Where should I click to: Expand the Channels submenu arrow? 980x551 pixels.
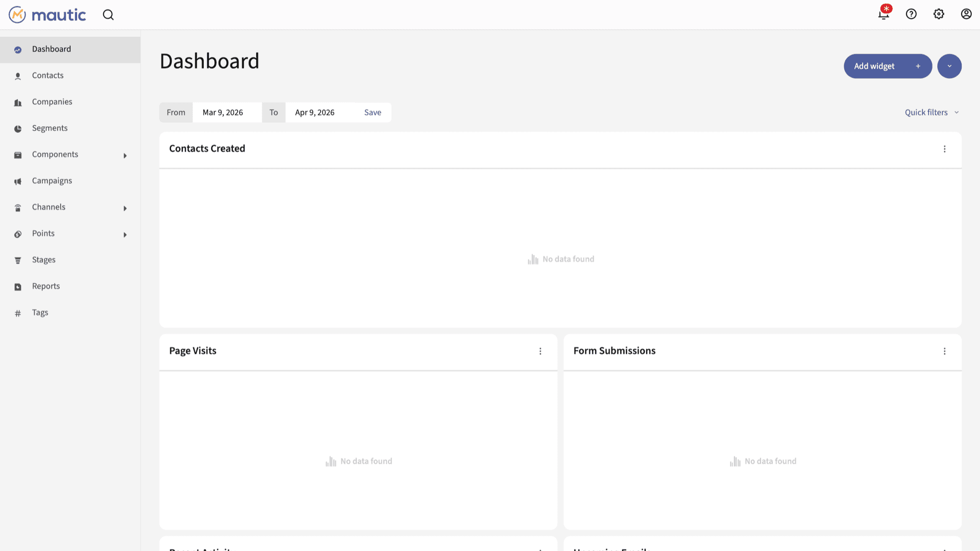pos(125,208)
